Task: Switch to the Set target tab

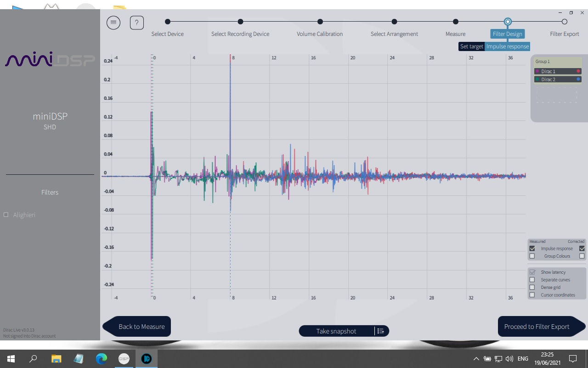Action: 471,46
